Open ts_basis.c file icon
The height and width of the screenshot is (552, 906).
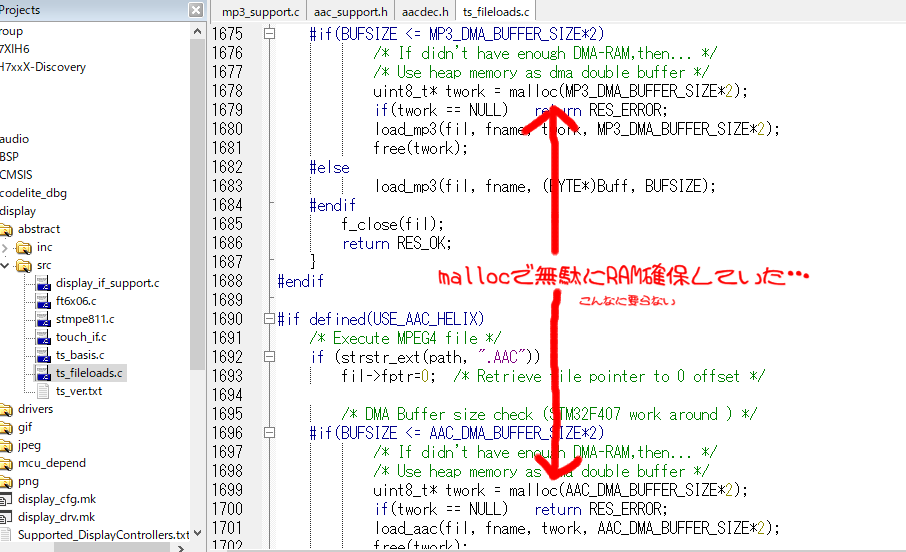43,355
